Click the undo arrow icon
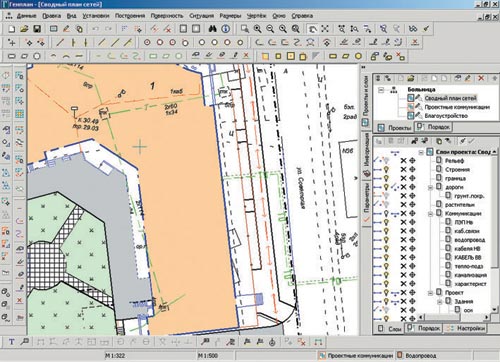The width and height of the screenshot is (500, 362). click(95, 29)
